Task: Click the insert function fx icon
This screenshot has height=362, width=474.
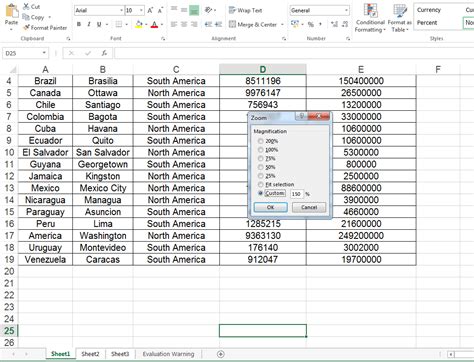Action: pyautogui.click(x=104, y=53)
